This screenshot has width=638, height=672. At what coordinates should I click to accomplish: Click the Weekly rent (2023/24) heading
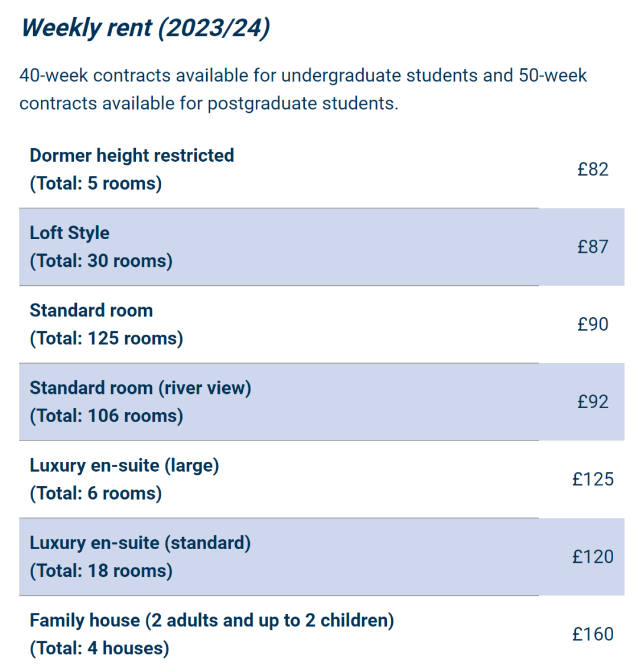[x=146, y=28]
